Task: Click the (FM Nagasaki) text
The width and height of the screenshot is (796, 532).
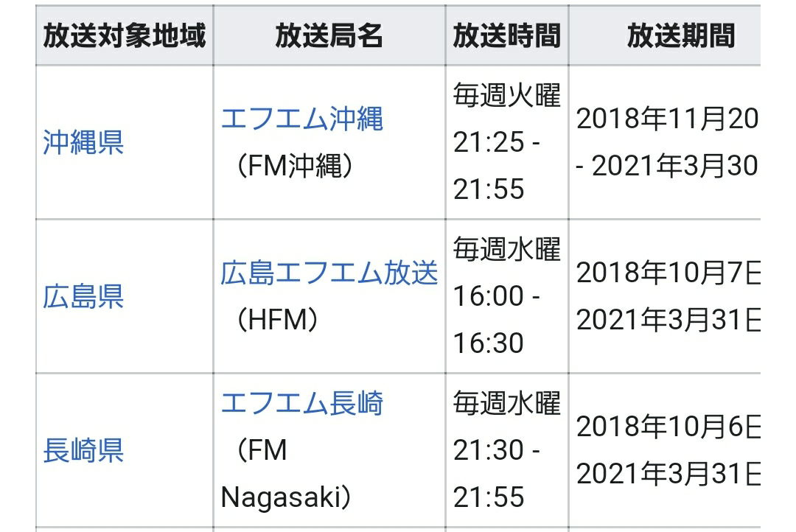Action: [x=286, y=474]
